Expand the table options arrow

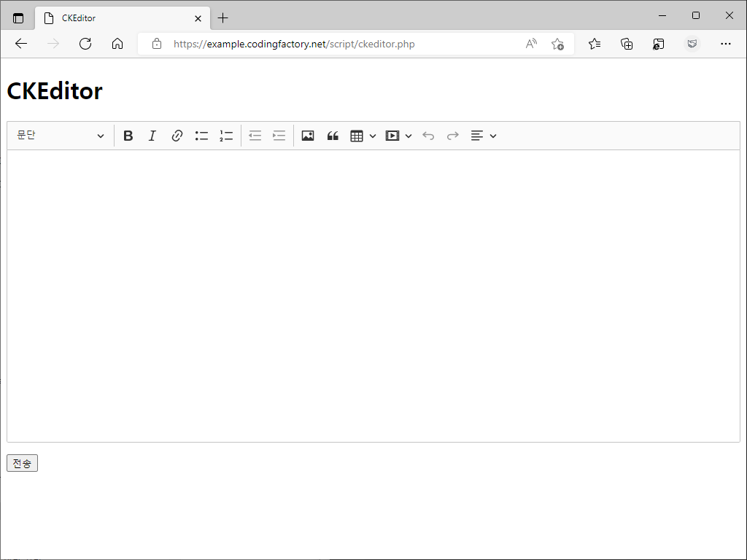(373, 136)
